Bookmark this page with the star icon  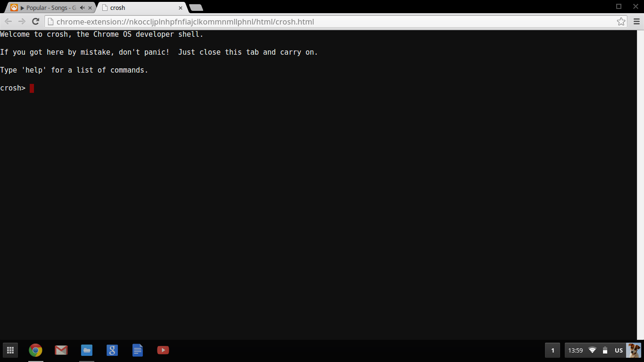[621, 22]
